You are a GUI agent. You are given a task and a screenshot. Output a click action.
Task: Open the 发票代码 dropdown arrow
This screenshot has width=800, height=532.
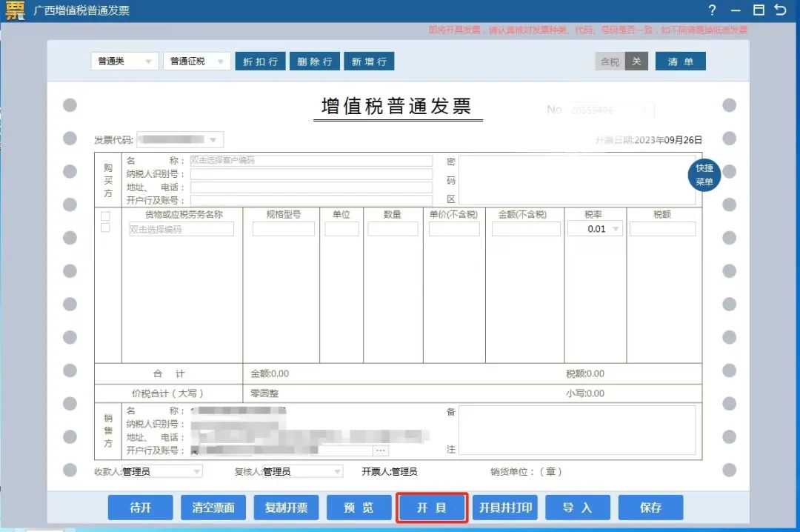(213, 140)
